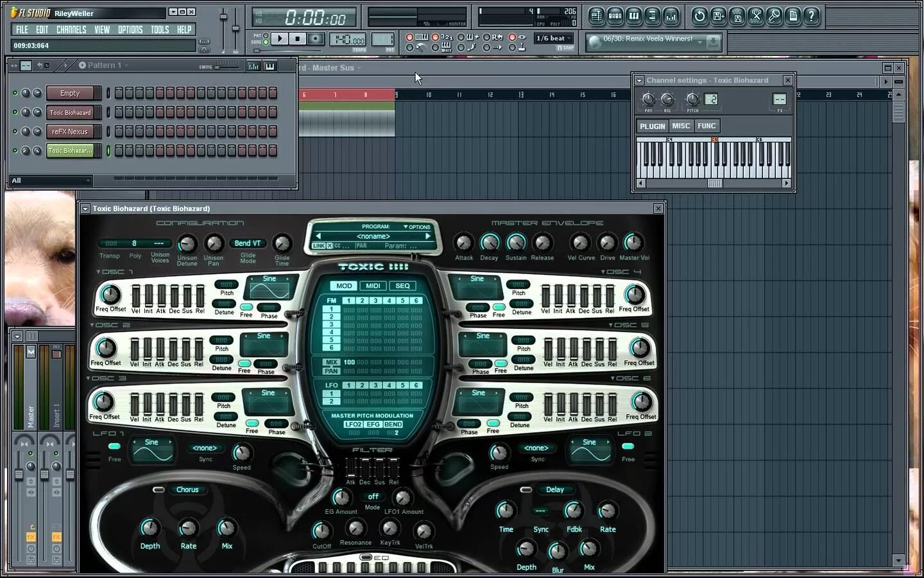
Task: Toggle LFO 1 Free switch
Action: (114, 446)
